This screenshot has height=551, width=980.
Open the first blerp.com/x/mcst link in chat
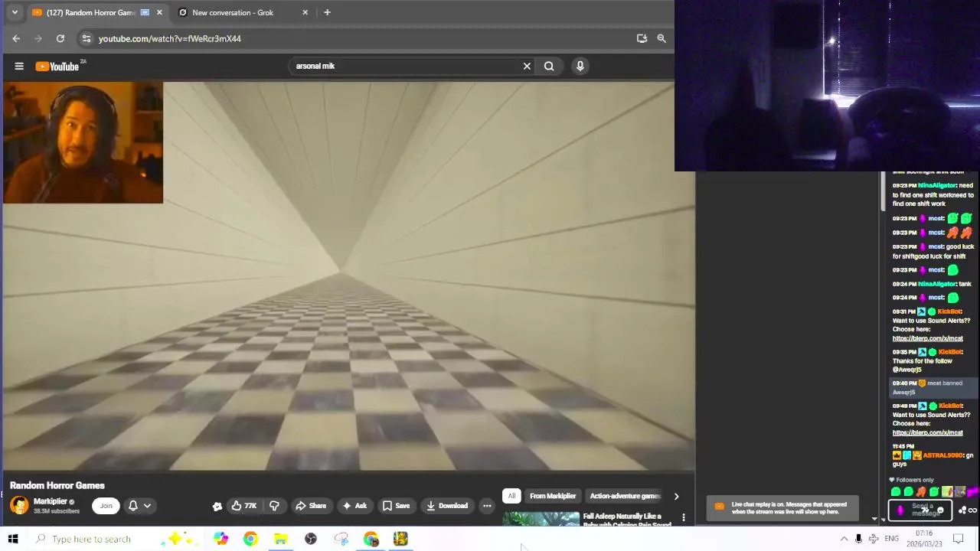point(927,338)
